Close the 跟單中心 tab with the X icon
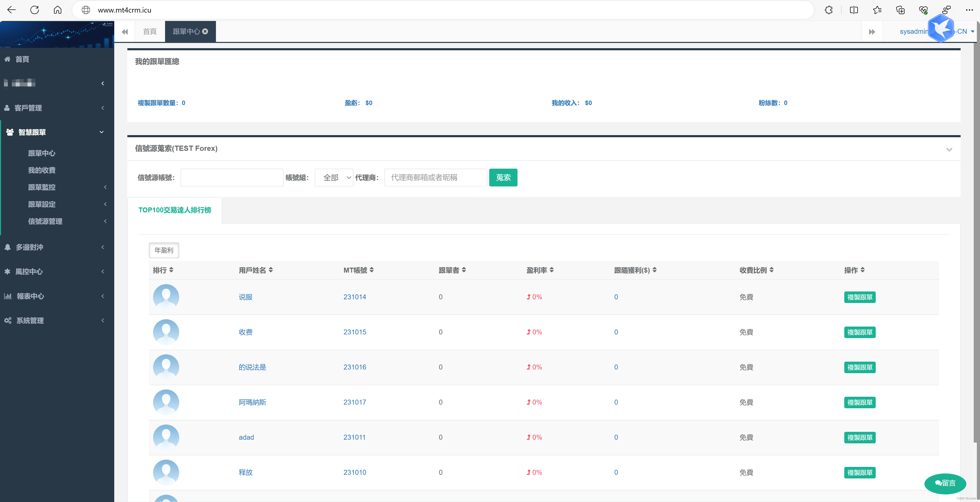Screen dimensions: 980x502 click(x=205, y=32)
